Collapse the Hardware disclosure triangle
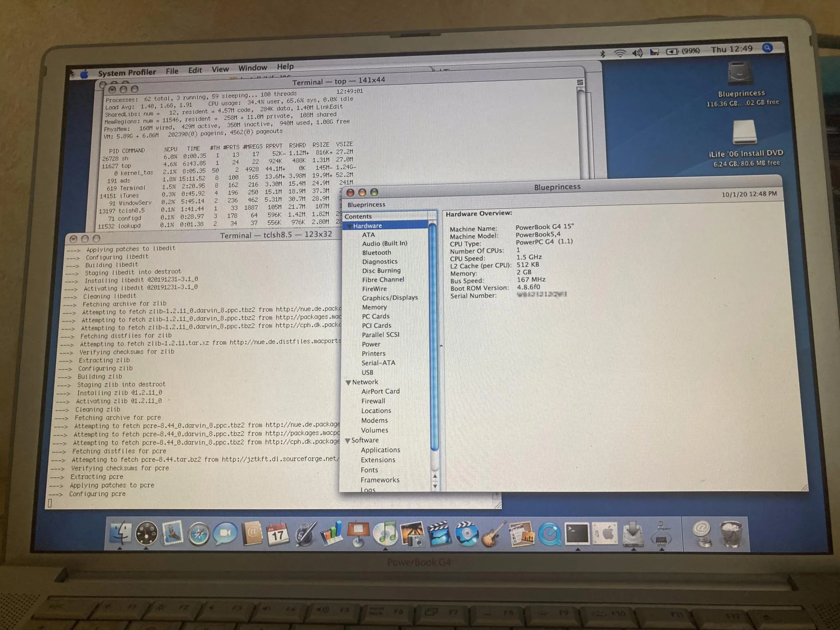This screenshot has width=840, height=630. (349, 226)
